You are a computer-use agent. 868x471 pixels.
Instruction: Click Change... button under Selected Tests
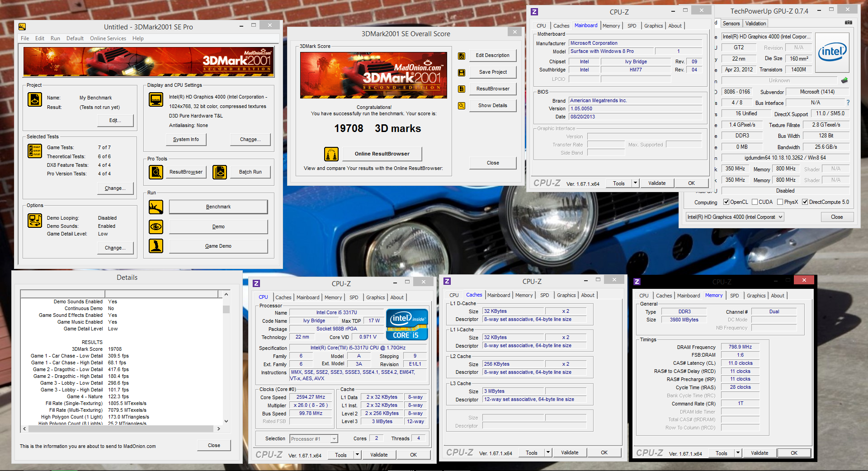115,188
